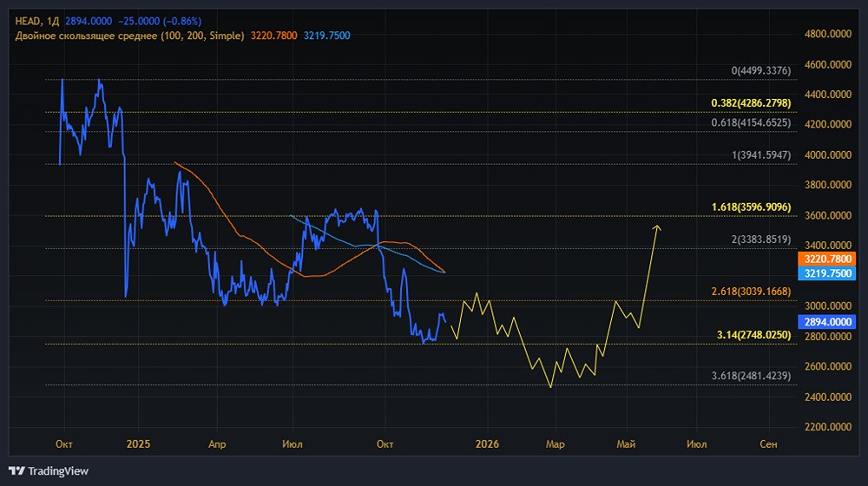Select the 0.382(4286.2798) Fibonacci level label
This screenshot has height=486, width=868.
click(x=751, y=103)
